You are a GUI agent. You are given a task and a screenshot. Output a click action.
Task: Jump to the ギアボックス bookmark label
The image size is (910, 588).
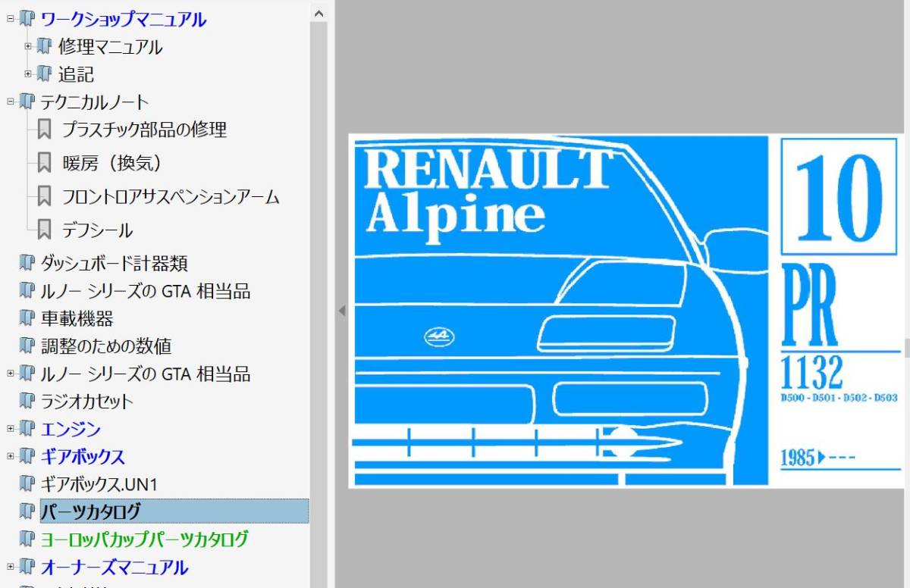coord(83,456)
